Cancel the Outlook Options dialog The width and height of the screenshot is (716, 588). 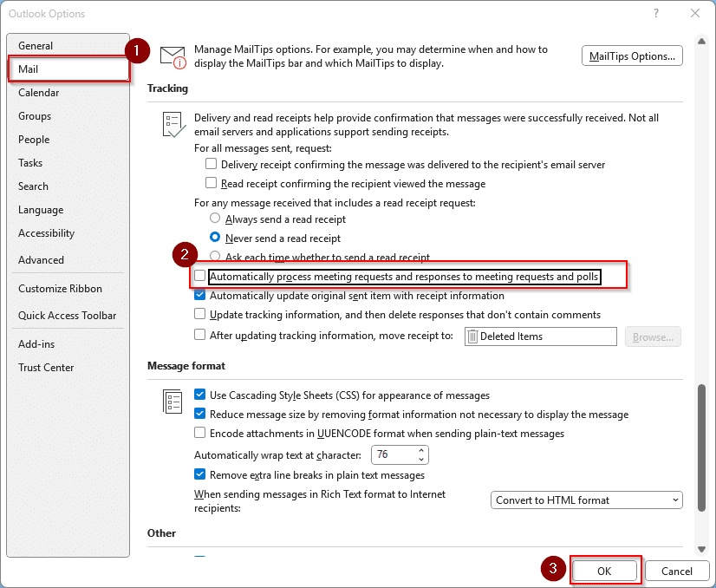[x=677, y=572]
